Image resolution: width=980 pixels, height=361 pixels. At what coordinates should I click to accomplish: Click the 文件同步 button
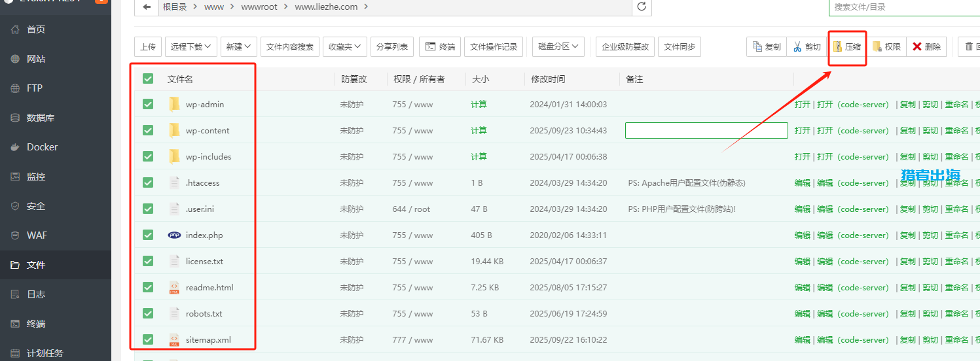pyautogui.click(x=680, y=46)
